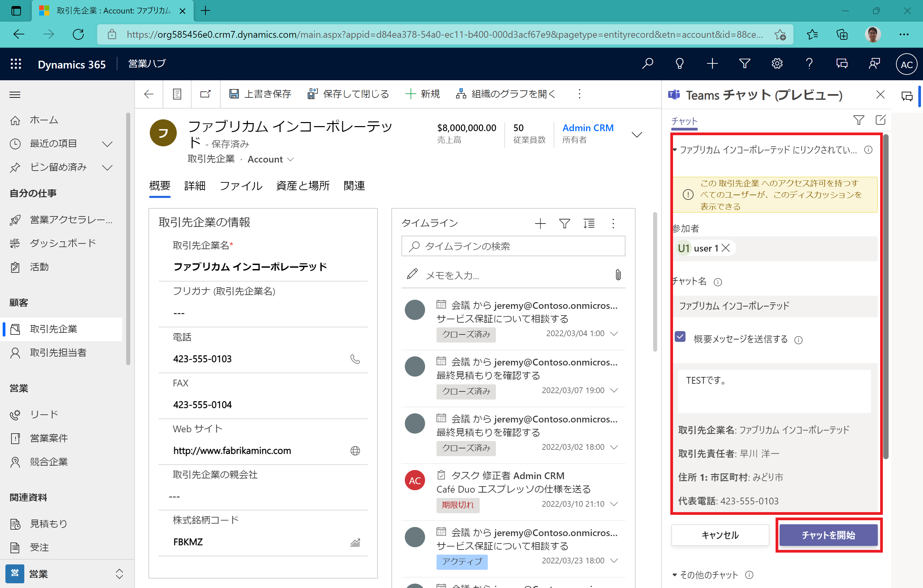Screen dimensions: 923x588
Task: Switch to the 詳細 tab
Action: (195, 186)
